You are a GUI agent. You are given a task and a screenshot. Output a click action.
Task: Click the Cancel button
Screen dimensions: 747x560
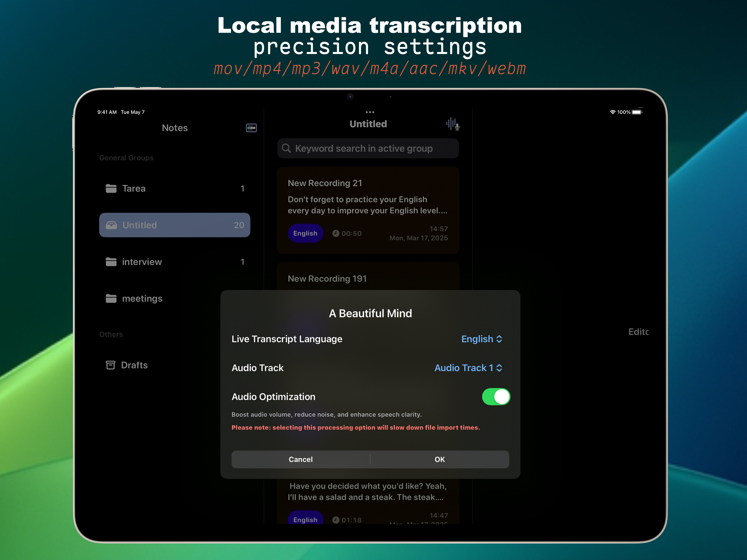click(300, 459)
